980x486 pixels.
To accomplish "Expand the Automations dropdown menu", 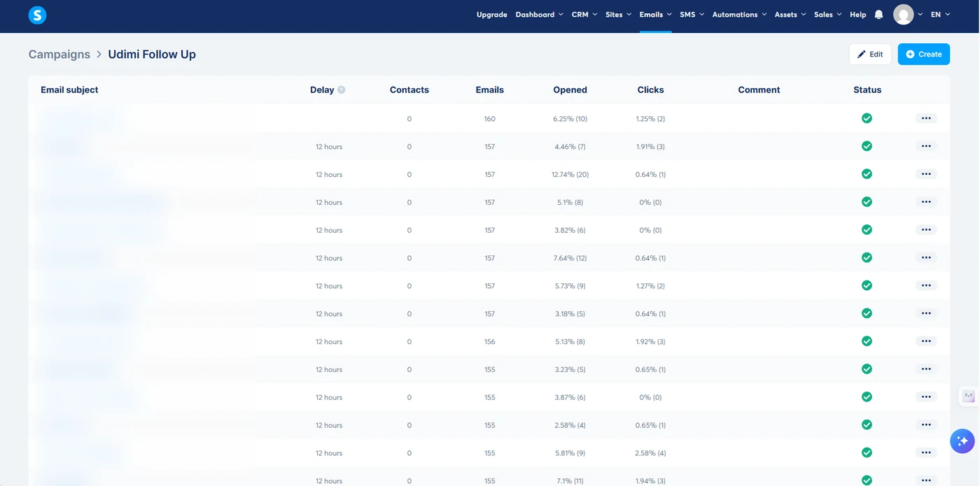I will click(x=739, y=15).
